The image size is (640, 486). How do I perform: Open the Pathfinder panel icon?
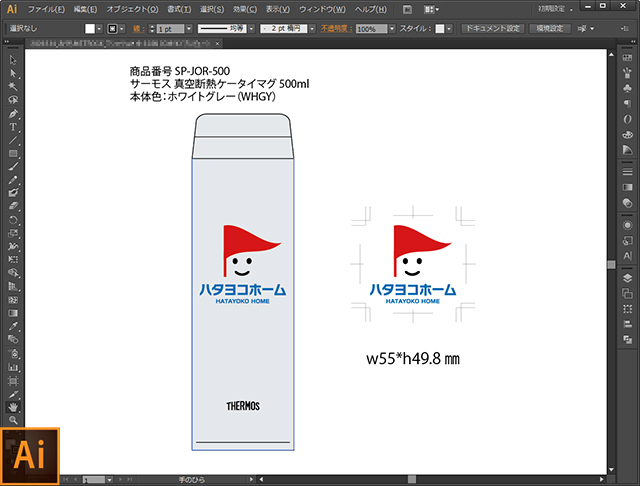coord(627,339)
